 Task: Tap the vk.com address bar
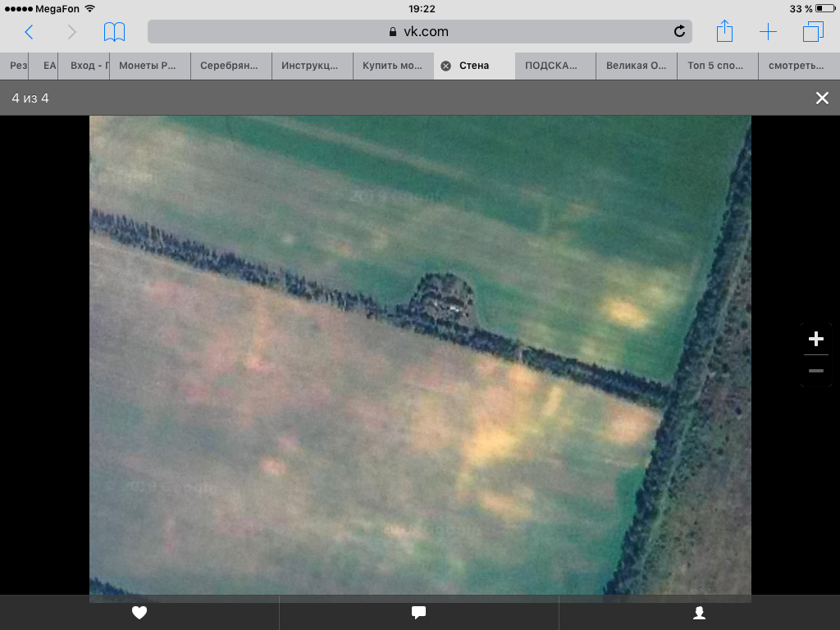click(418, 32)
